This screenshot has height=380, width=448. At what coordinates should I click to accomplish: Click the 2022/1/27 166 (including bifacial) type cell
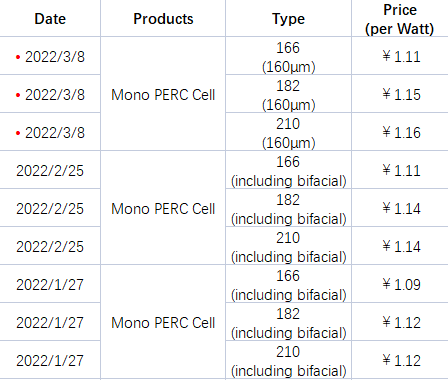click(x=288, y=284)
